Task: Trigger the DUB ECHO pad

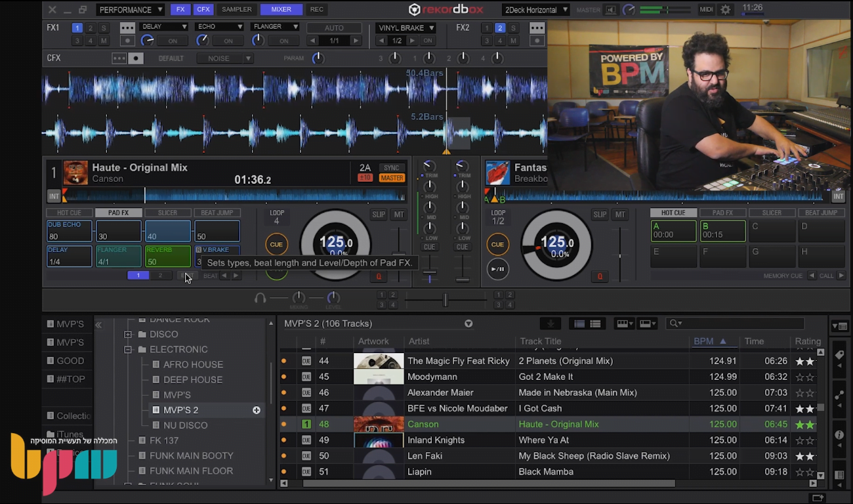Action: click(69, 231)
